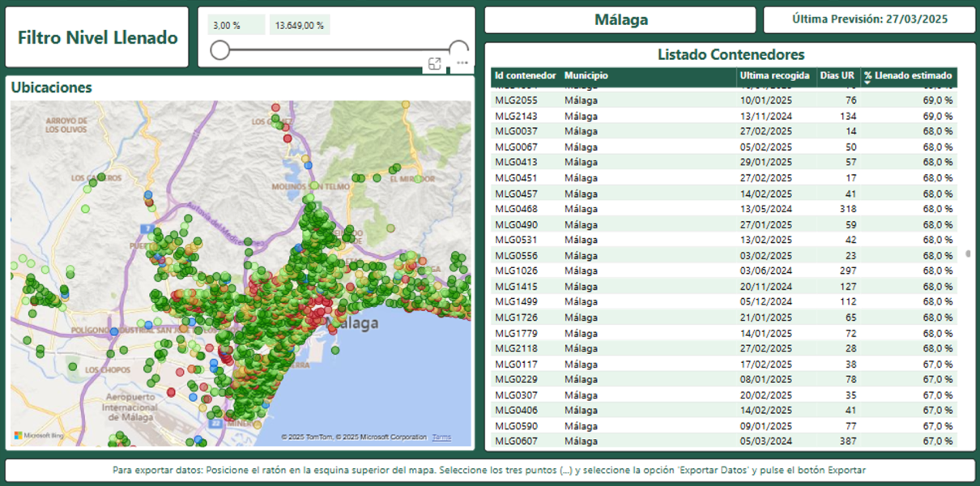Image resolution: width=980 pixels, height=486 pixels.
Task: Select container row MLG0067
Action: [725, 147]
